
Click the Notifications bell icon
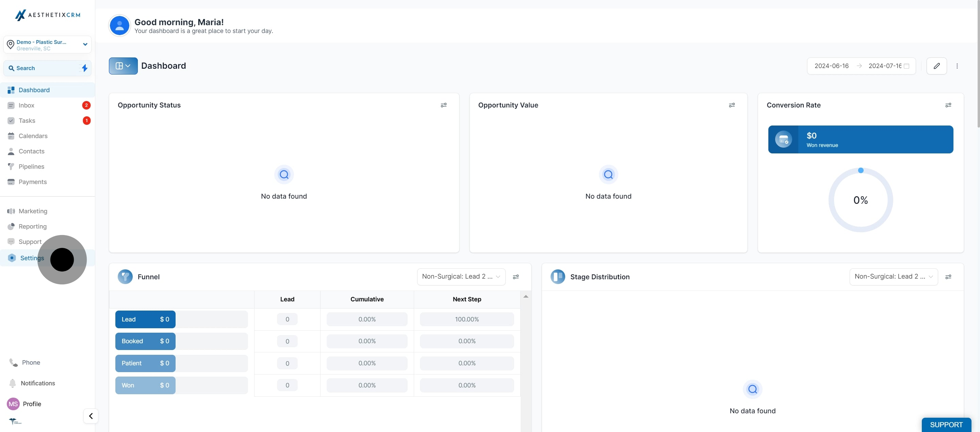coord(13,383)
